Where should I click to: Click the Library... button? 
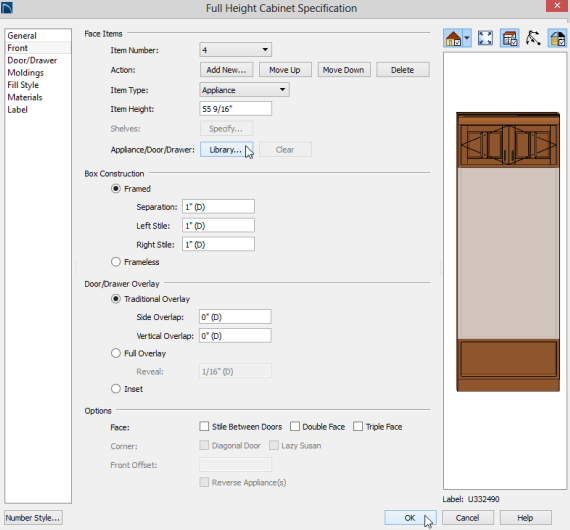(x=226, y=150)
